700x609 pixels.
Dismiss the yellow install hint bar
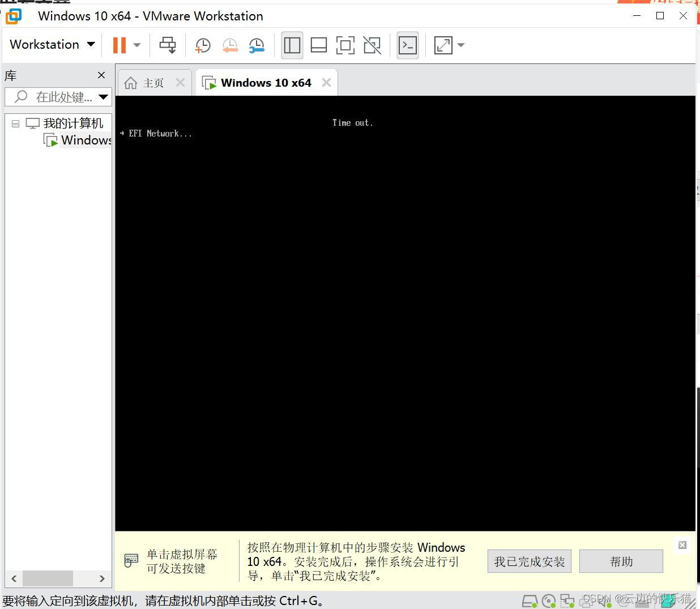tap(682, 545)
